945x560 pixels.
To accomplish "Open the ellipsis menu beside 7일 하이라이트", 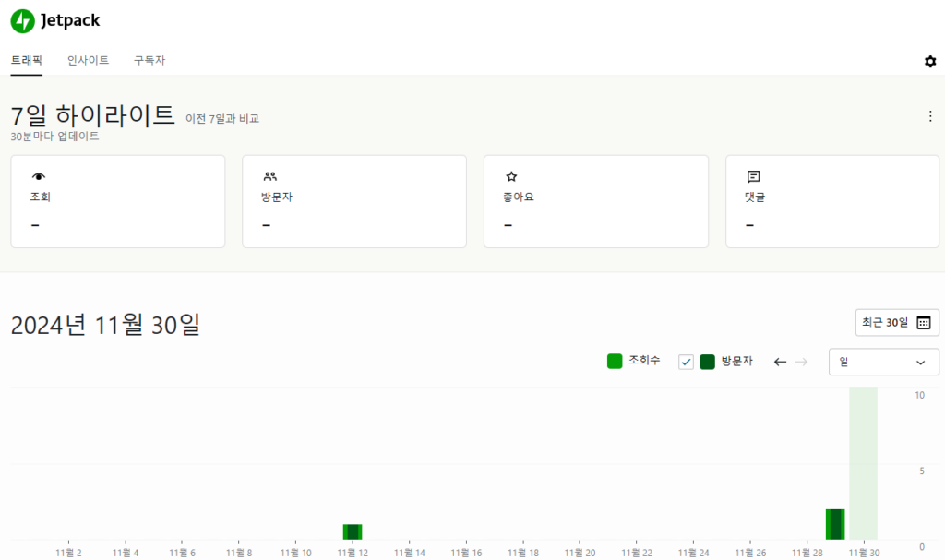I will click(930, 115).
